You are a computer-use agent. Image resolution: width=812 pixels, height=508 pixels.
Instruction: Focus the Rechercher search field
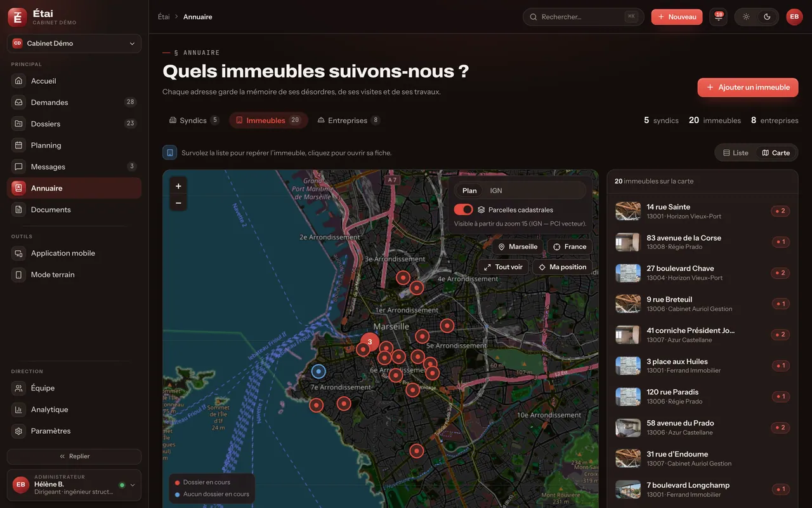pyautogui.click(x=584, y=17)
